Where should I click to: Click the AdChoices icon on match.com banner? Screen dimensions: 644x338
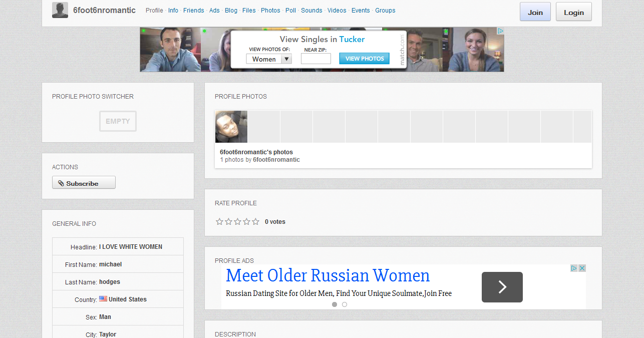point(500,31)
